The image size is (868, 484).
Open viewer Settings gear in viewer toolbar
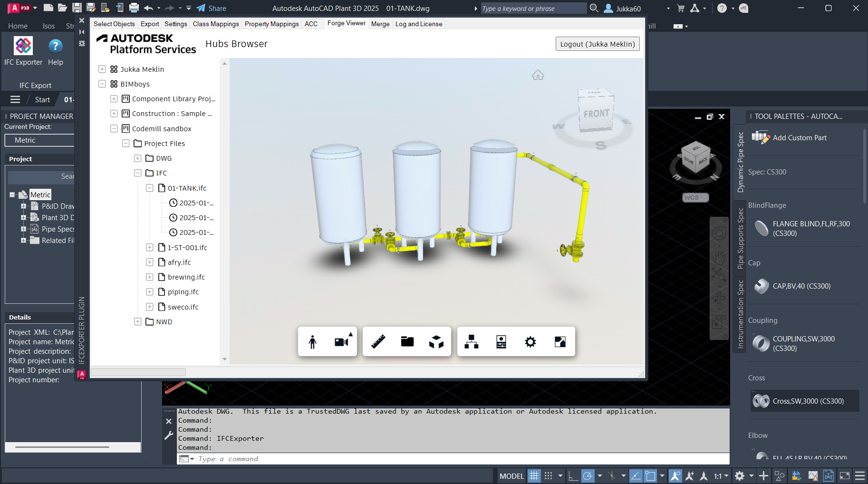[x=530, y=341]
